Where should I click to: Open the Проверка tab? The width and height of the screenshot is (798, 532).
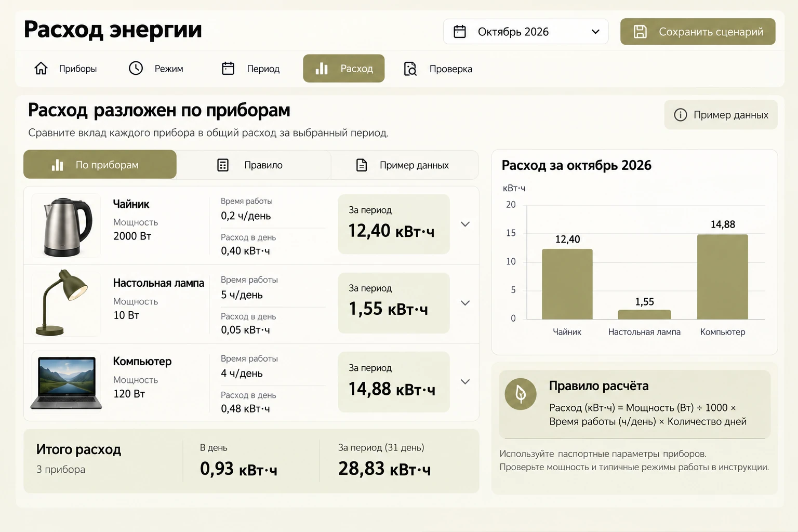pyautogui.click(x=438, y=69)
